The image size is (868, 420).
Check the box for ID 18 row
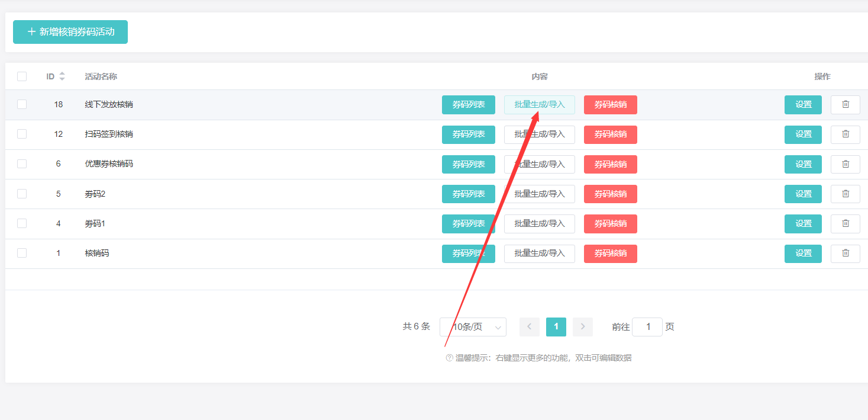22,104
